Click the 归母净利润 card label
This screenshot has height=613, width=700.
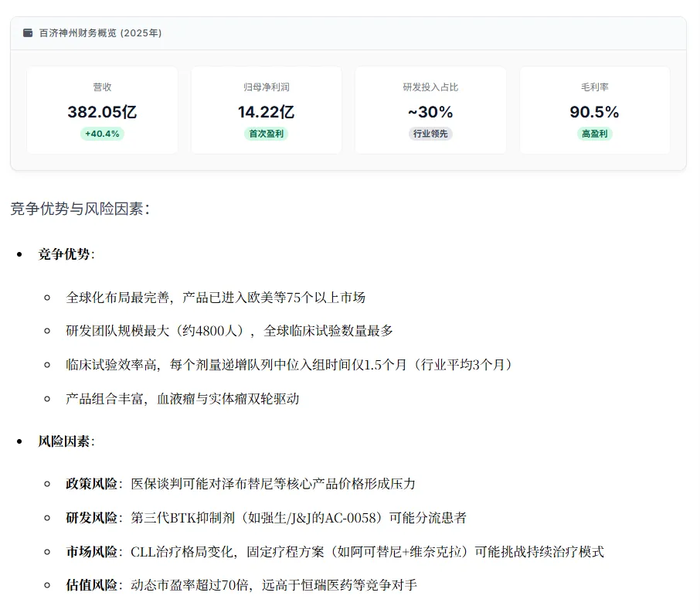[x=267, y=87]
